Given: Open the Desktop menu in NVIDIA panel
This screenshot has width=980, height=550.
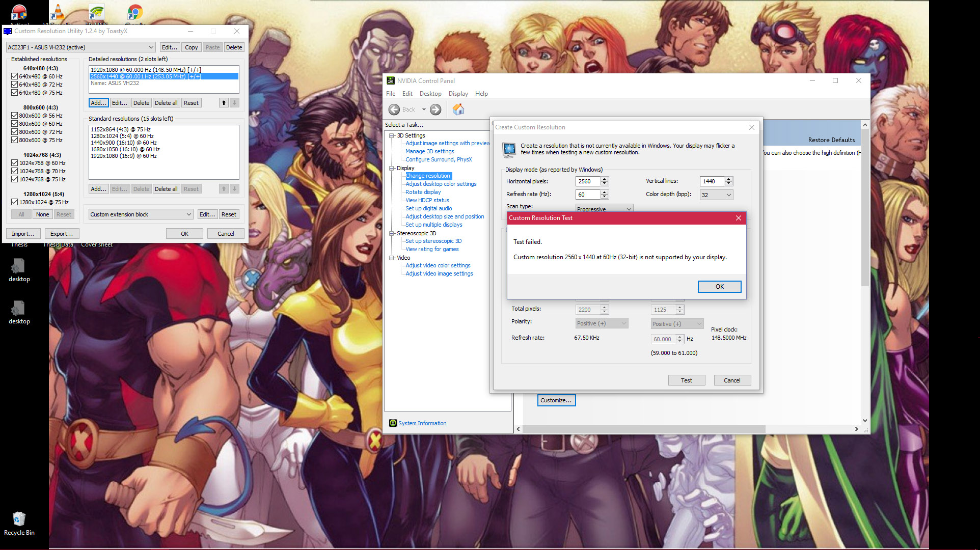Looking at the screenshot, I should (430, 94).
